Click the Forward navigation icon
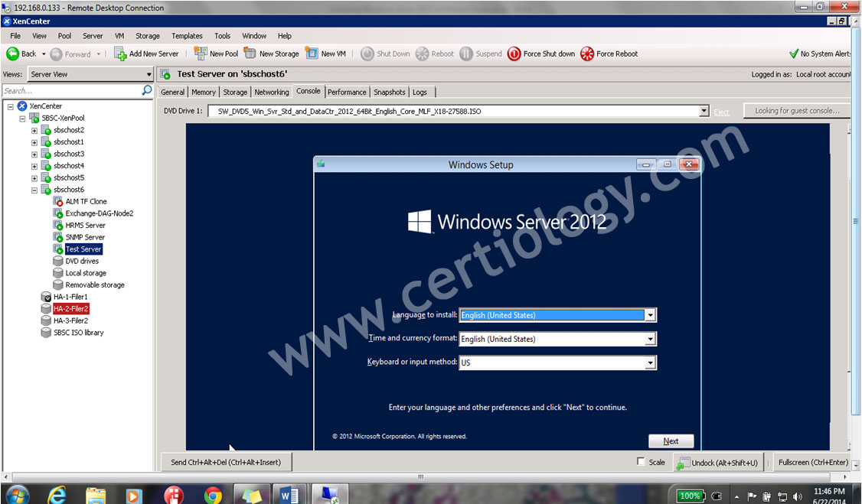 (x=56, y=54)
